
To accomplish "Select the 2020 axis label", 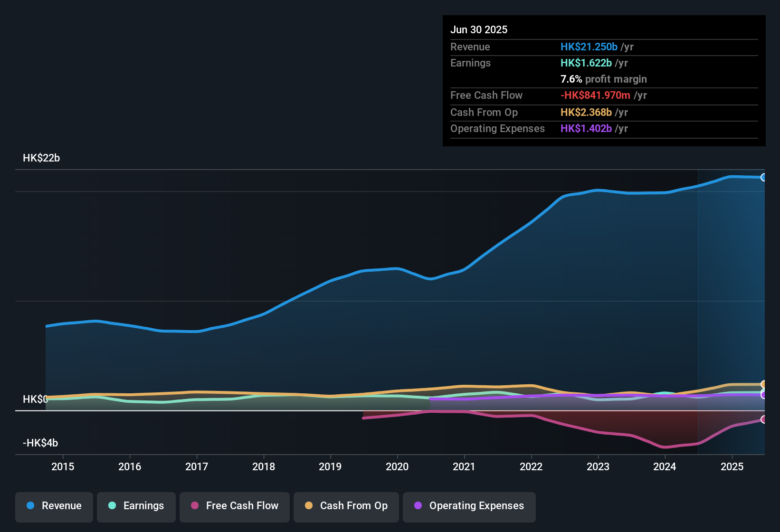I will point(397,467).
